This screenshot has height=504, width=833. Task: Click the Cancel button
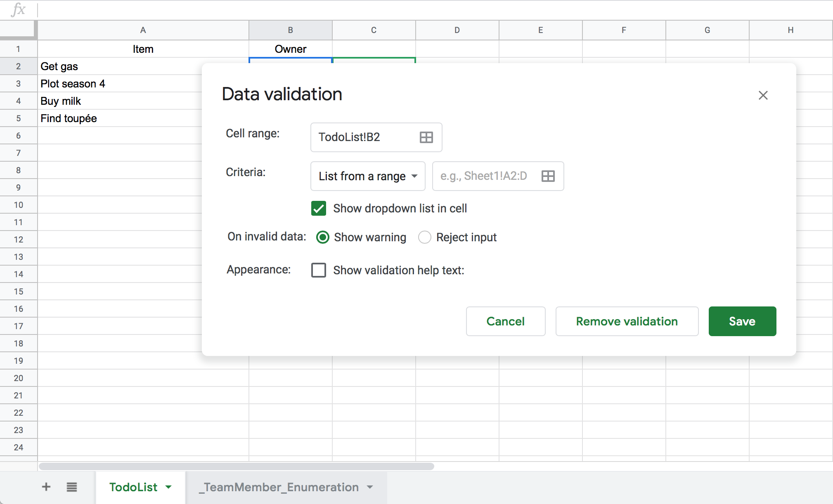[x=505, y=321]
